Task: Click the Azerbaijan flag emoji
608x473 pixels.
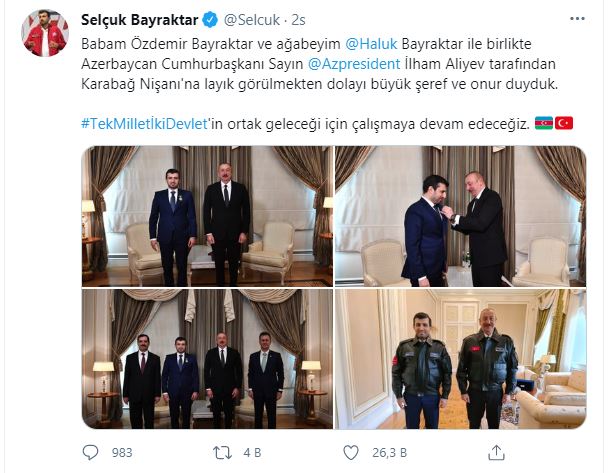Action: click(x=544, y=123)
